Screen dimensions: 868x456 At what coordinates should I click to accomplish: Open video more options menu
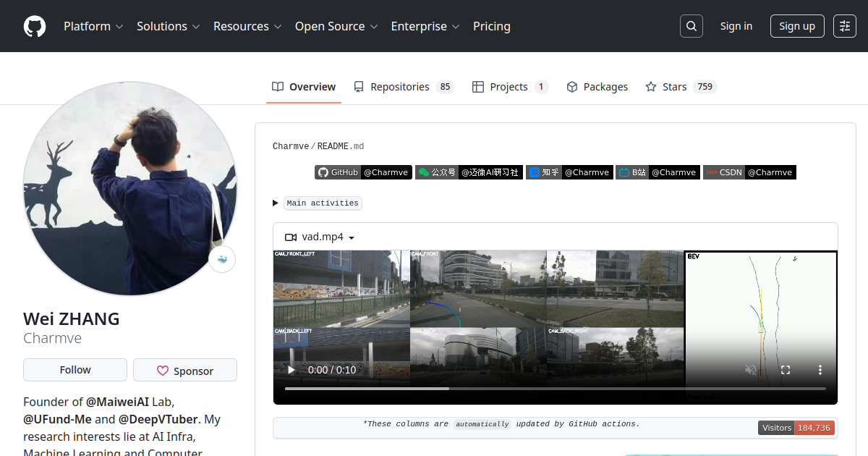[820, 370]
